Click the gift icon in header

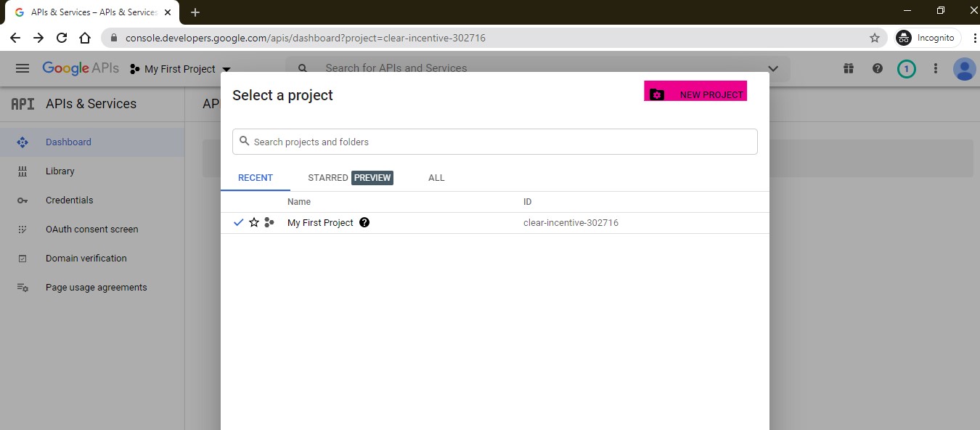(x=849, y=68)
